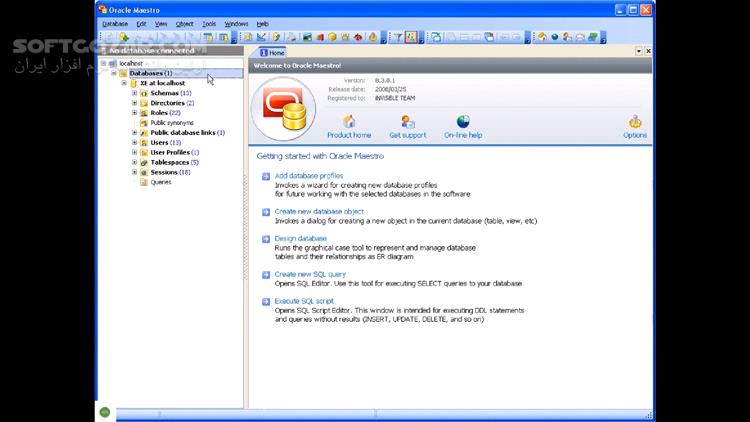Click the person-with-window toolbar icon
The height and width of the screenshot is (422, 750).
pyautogui.click(x=567, y=37)
